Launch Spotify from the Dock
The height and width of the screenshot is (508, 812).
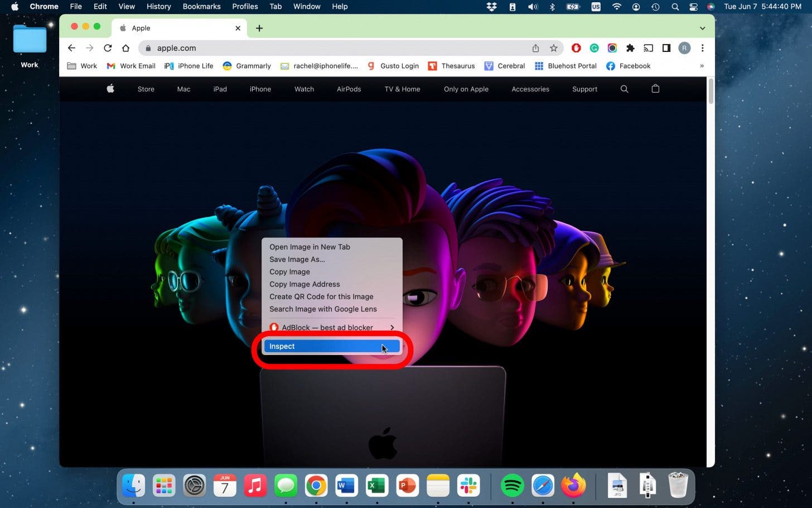pyautogui.click(x=512, y=486)
